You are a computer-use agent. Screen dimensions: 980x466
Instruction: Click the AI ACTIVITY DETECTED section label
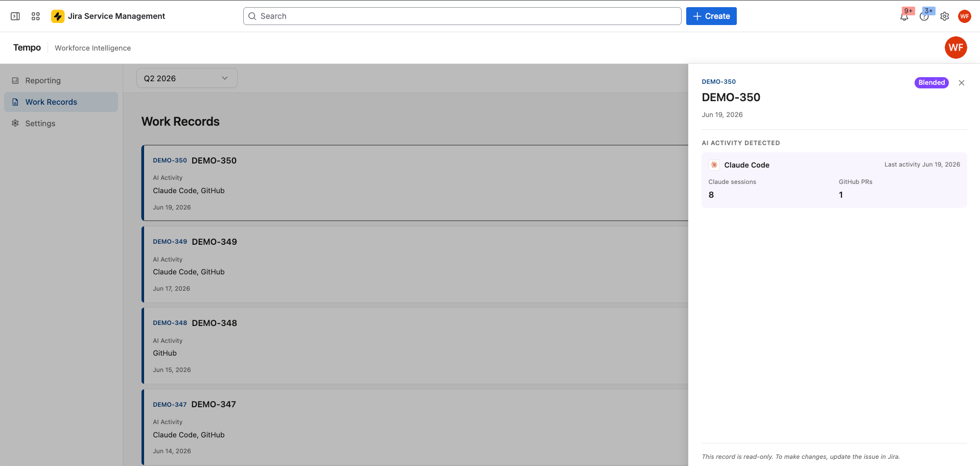tap(741, 143)
